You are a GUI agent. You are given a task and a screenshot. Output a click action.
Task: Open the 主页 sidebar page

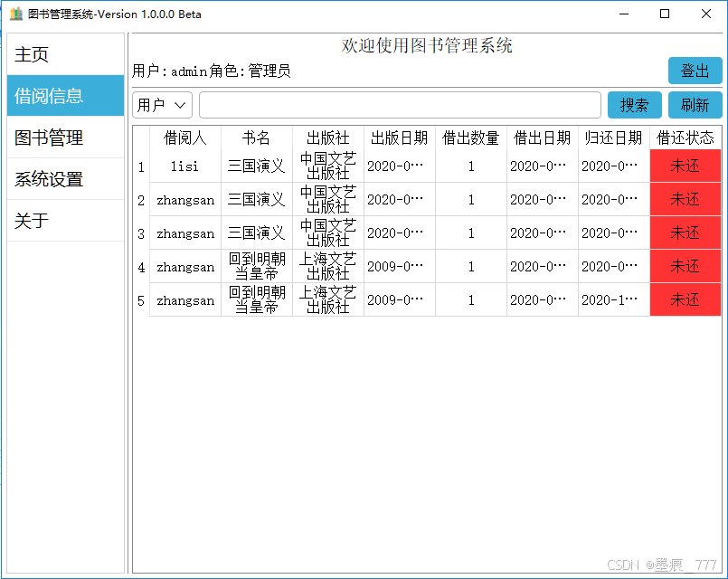[x=65, y=54]
